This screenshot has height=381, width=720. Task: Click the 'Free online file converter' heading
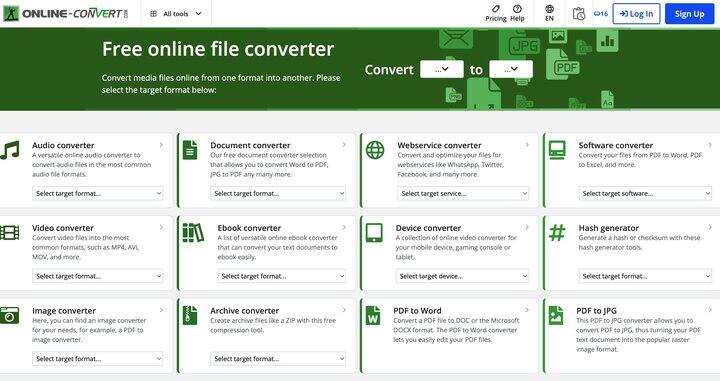coord(218,49)
